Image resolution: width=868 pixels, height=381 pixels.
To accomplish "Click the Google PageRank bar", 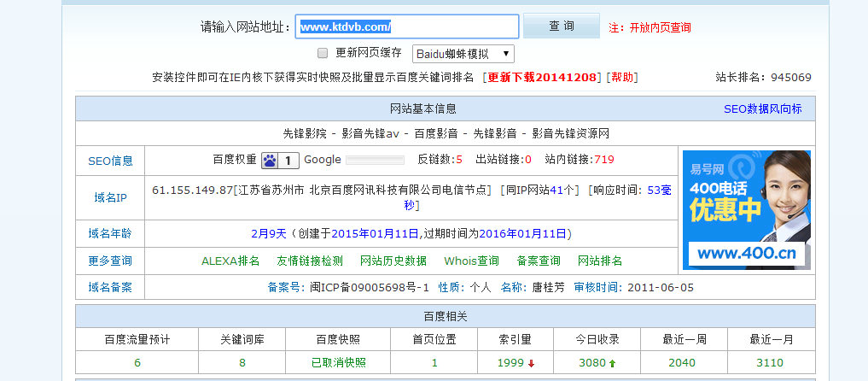I will [374, 161].
